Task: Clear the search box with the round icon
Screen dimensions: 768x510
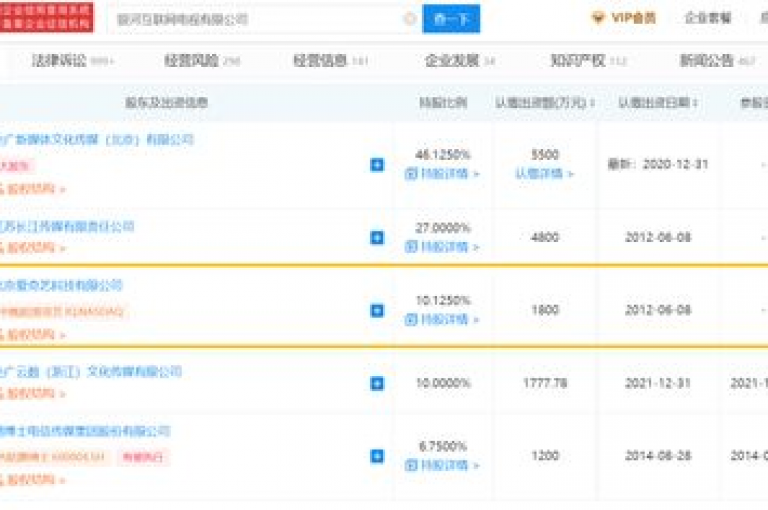Action: [409, 19]
